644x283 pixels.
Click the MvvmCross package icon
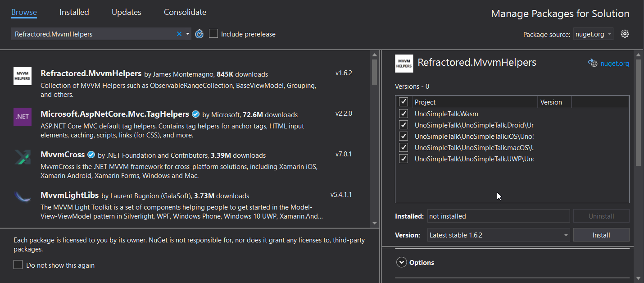[23, 157]
